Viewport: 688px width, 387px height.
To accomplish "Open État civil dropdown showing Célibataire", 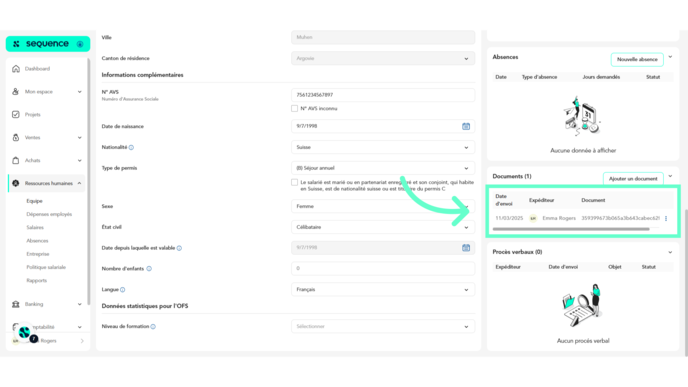I will pos(383,227).
